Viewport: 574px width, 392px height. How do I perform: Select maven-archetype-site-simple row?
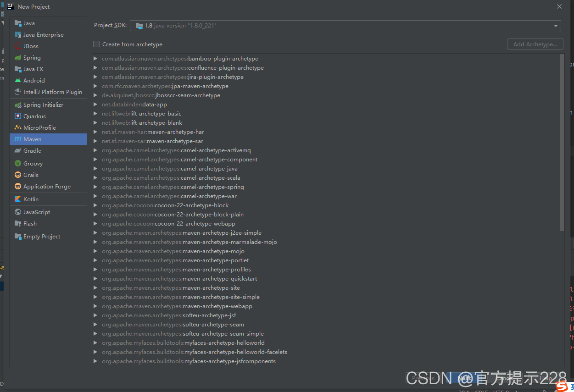[327, 297]
